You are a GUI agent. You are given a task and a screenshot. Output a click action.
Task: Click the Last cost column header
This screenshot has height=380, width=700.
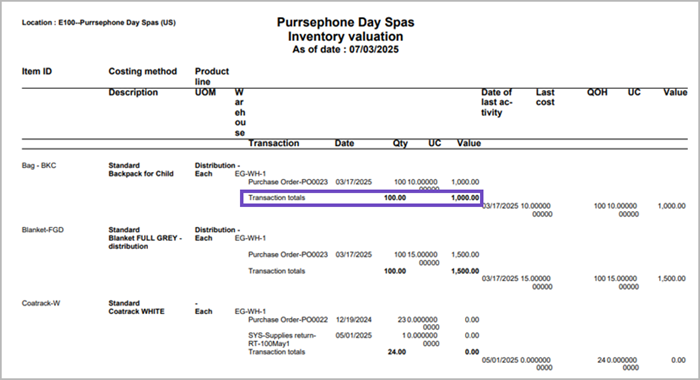pyautogui.click(x=545, y=97)
